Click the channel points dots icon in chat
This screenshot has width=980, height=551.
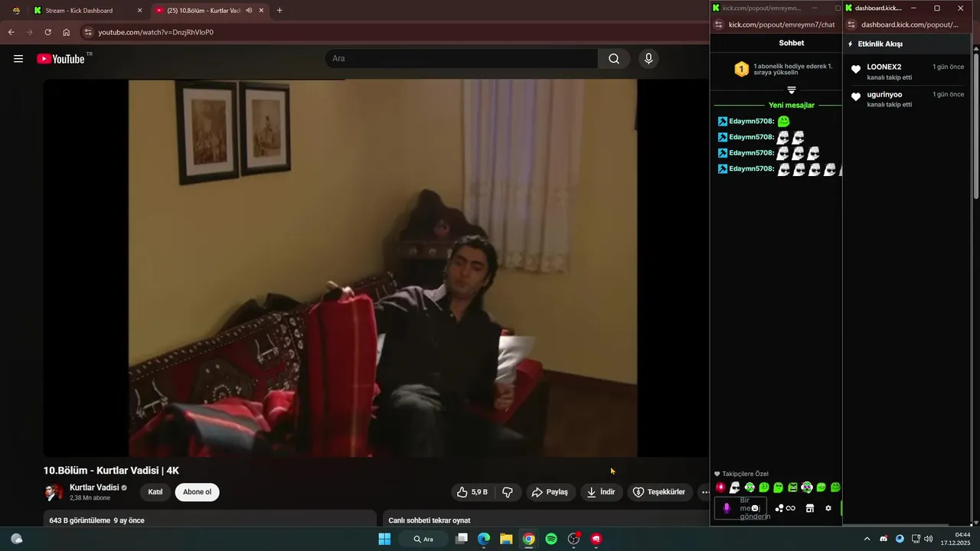point(779,508)
